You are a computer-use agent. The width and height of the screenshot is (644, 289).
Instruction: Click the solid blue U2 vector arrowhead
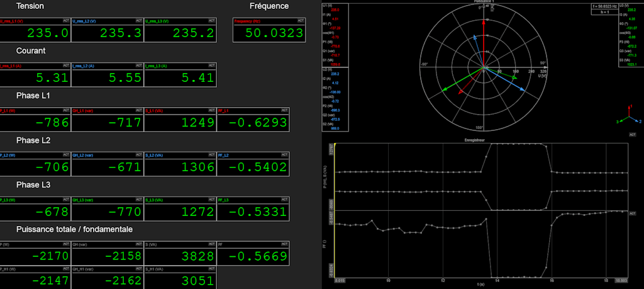pos(523,89)
